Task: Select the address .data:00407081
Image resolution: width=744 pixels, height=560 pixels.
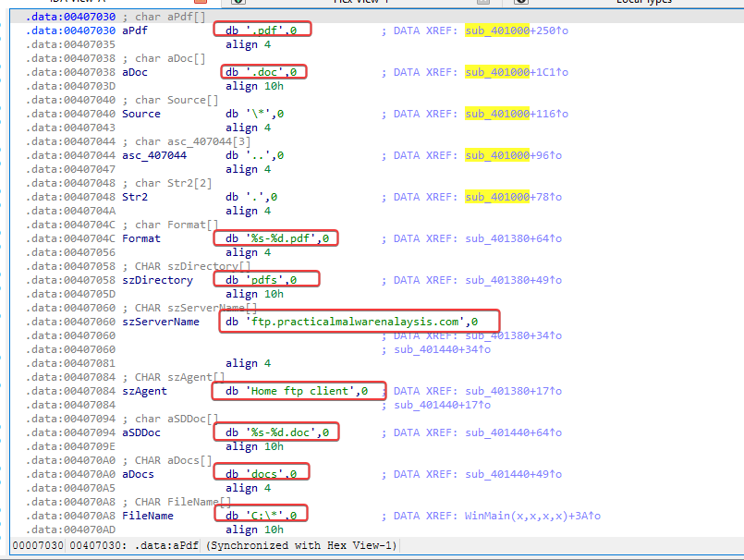Action: (x=70, y=363)
